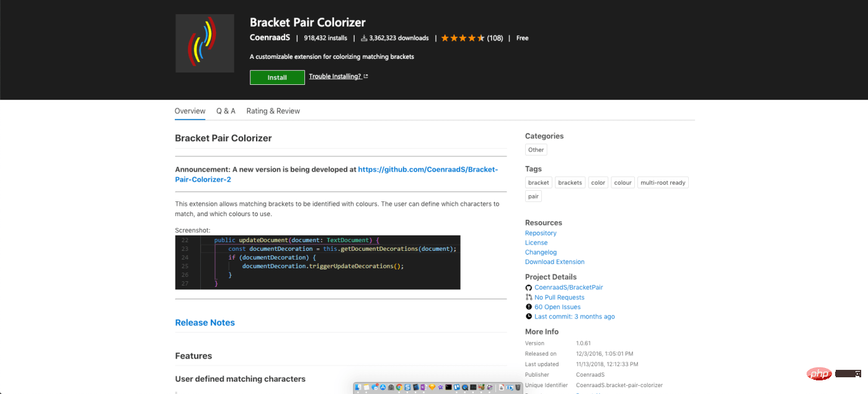The height and width of the screenshot is (394, 868).
Task: Open Visual Studio Code from the dock
Action: tap(415, 388)
